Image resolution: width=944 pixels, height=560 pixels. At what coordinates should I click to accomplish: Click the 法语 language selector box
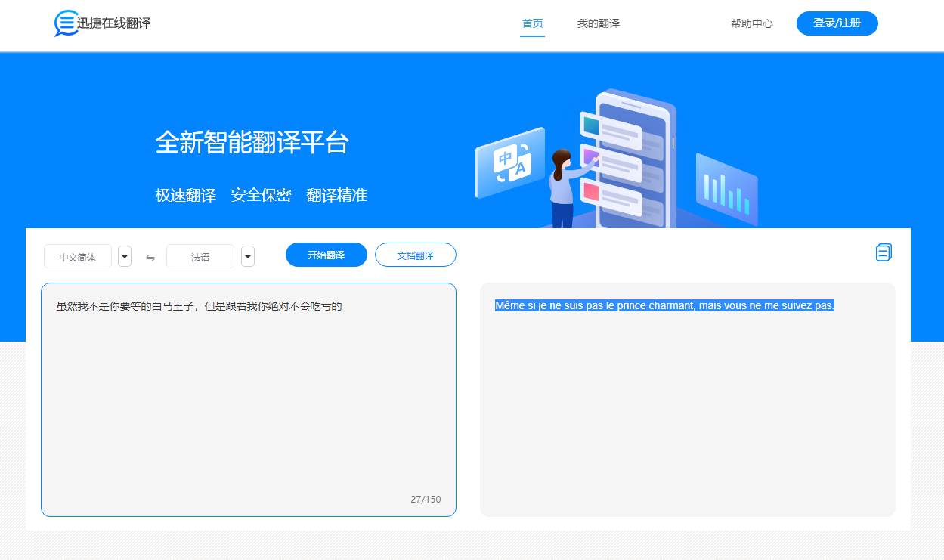click(x=200, y=256)
